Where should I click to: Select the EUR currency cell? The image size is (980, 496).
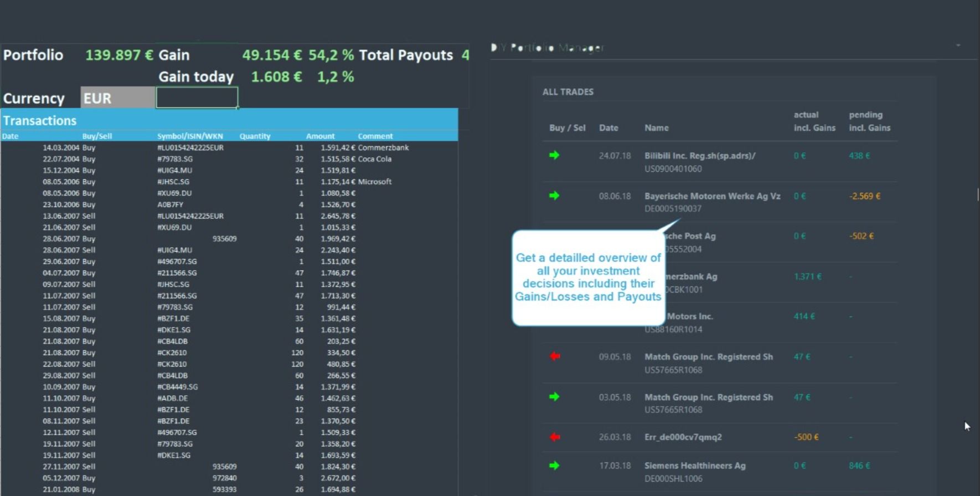pos(118,98)
